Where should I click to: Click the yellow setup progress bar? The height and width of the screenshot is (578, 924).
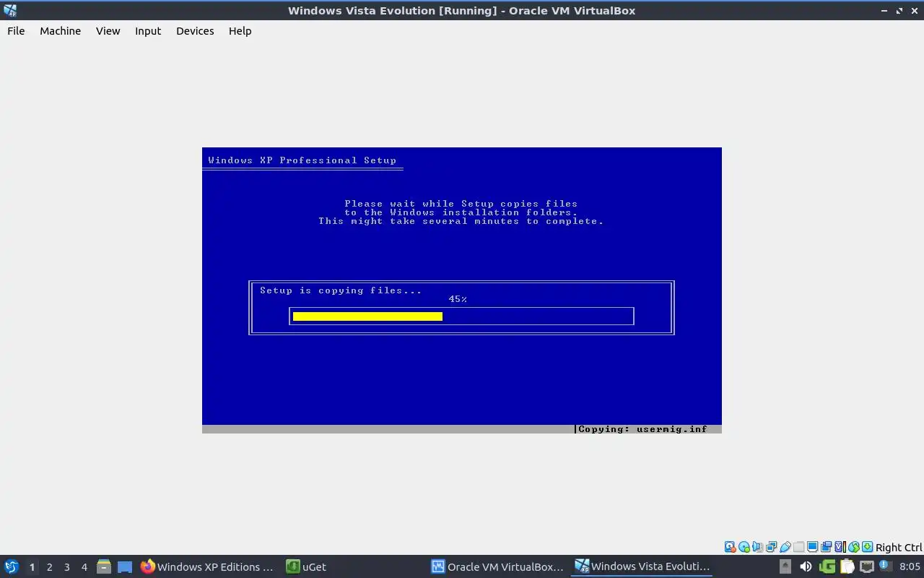pyautogui.click(x=367, y=316)
